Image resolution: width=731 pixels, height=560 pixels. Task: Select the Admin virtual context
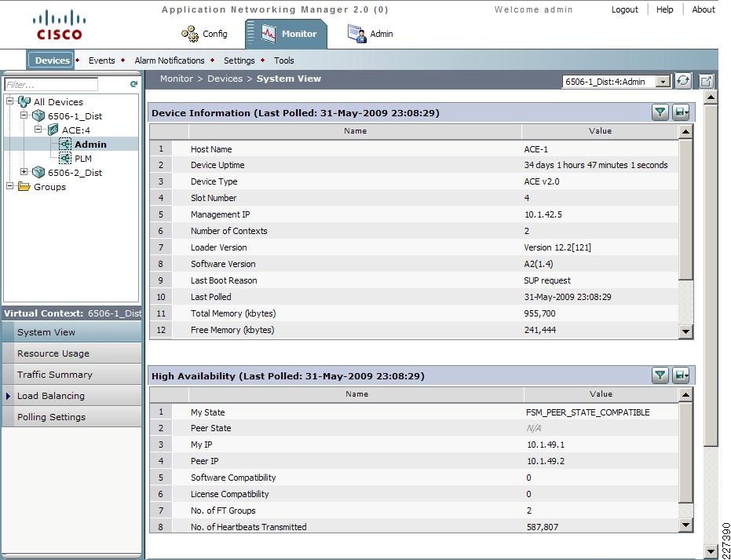tap(90, 144)
